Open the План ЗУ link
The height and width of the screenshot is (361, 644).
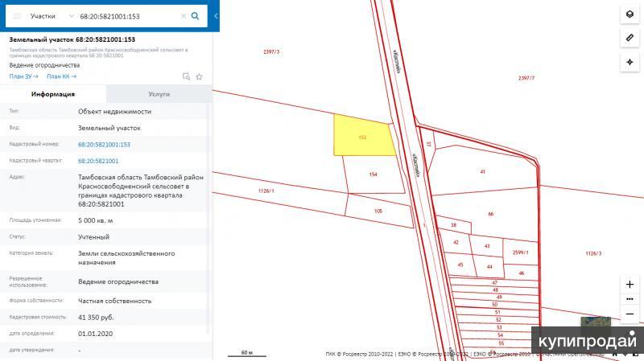point(23,76)
